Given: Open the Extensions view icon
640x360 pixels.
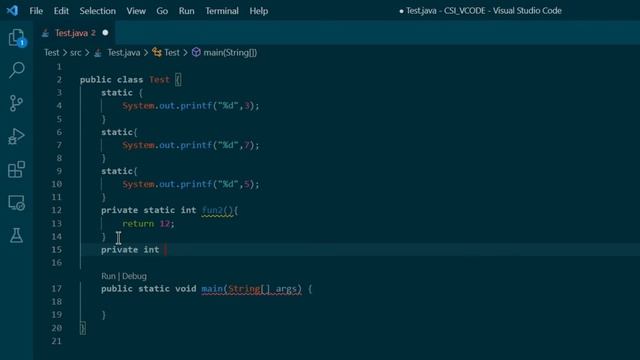Looking at the screenshot, I should (16, 169).
